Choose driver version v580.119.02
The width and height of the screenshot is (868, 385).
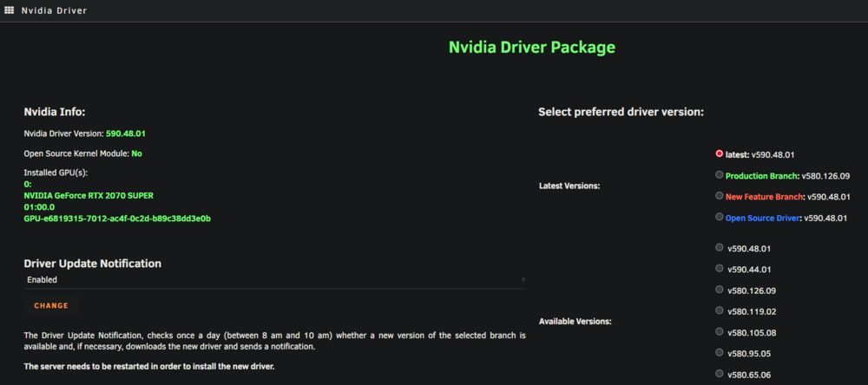coord(719,310)
